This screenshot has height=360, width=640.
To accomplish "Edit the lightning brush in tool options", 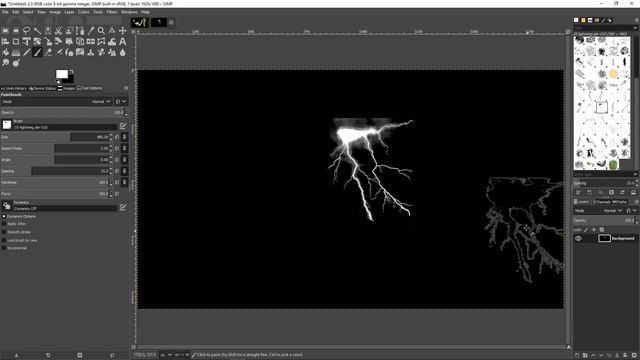I will point(123,126).
